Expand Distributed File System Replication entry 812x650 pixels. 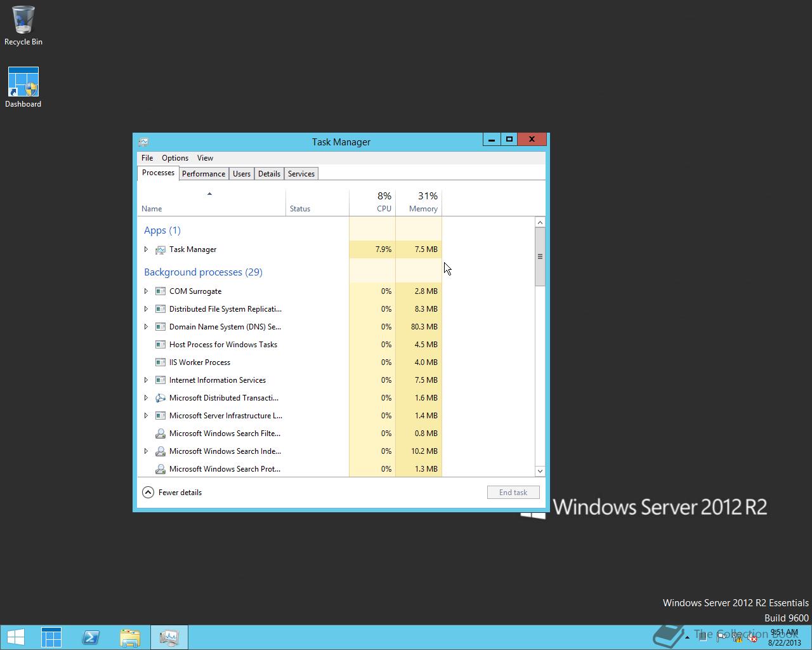pyautogui.click(x=146, y=309)
